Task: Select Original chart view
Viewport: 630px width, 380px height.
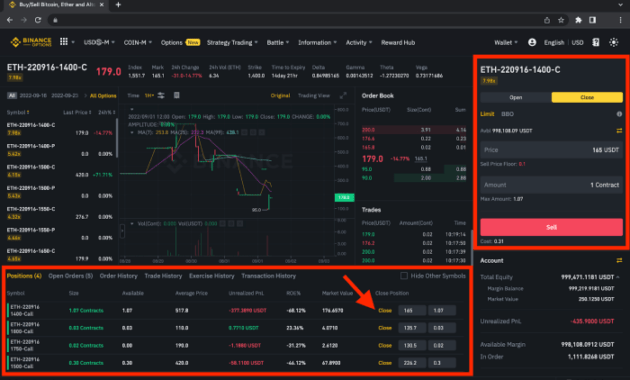Action: coord(280,96)
